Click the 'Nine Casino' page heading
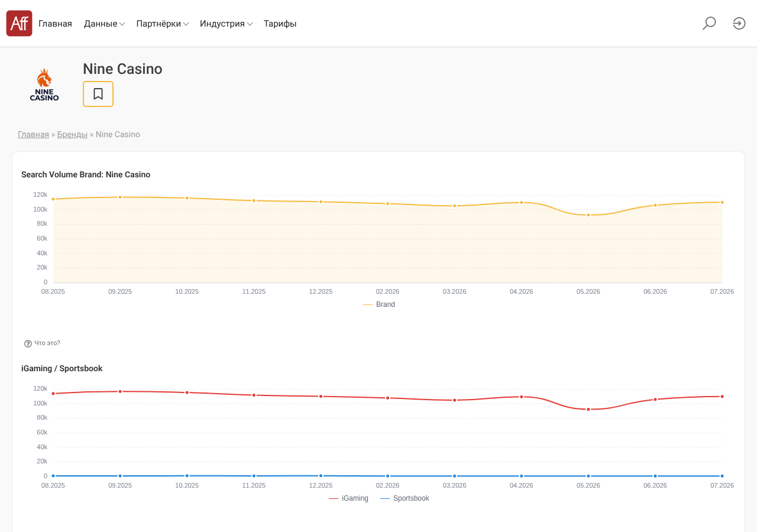 (x=122, y=69)
